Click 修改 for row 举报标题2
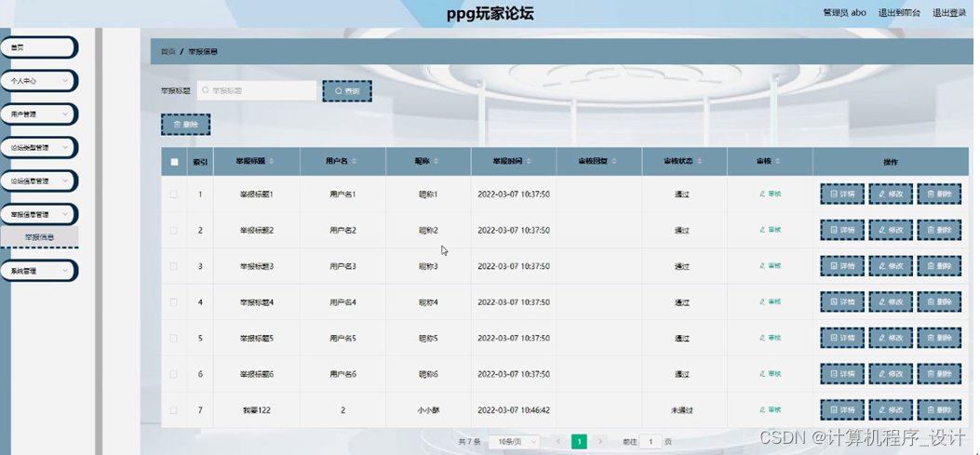980x455 pixels. (891, 230)
